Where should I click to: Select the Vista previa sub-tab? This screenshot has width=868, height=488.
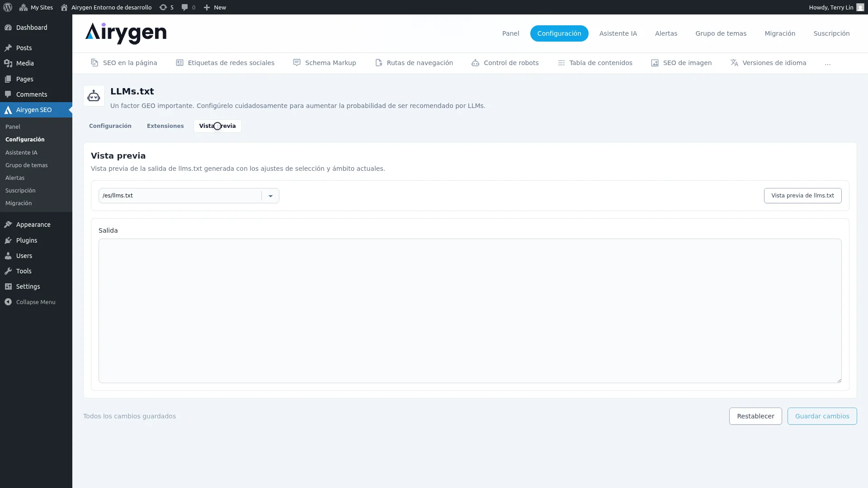217,126
